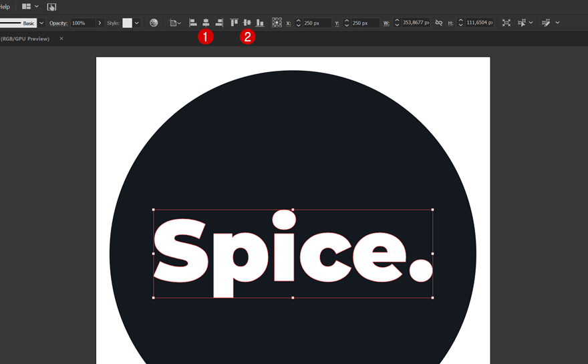Click the GPU performance touch icon

(x=51, y=7)
